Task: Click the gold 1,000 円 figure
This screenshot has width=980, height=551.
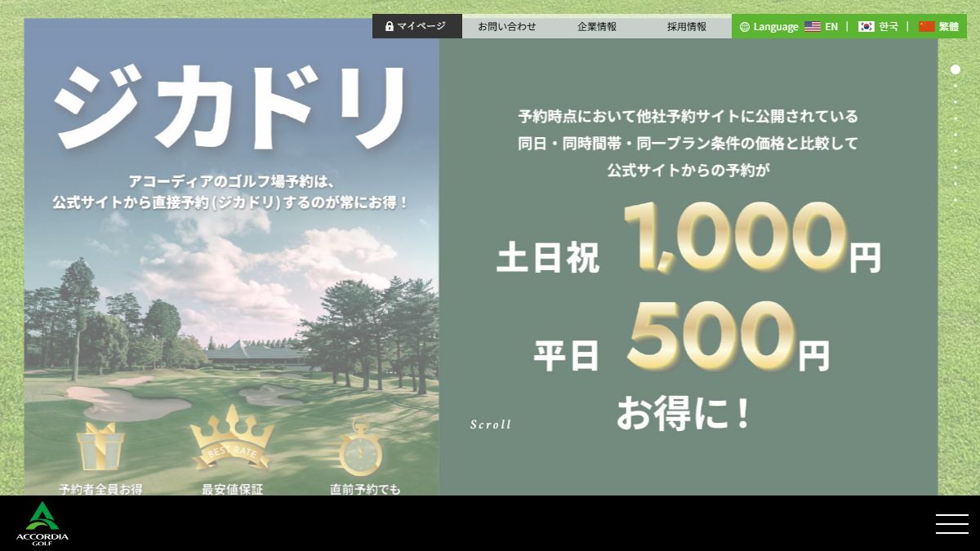Action: 751,237
